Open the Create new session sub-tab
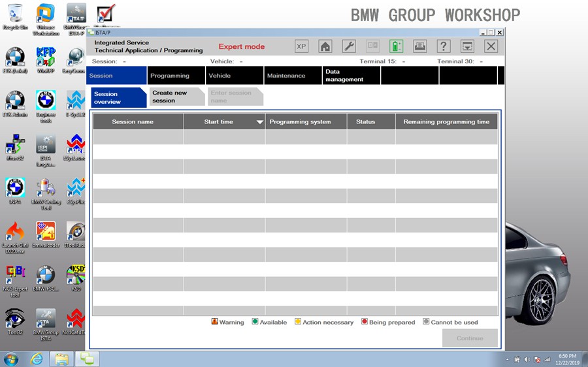 [x=177, y=97]
